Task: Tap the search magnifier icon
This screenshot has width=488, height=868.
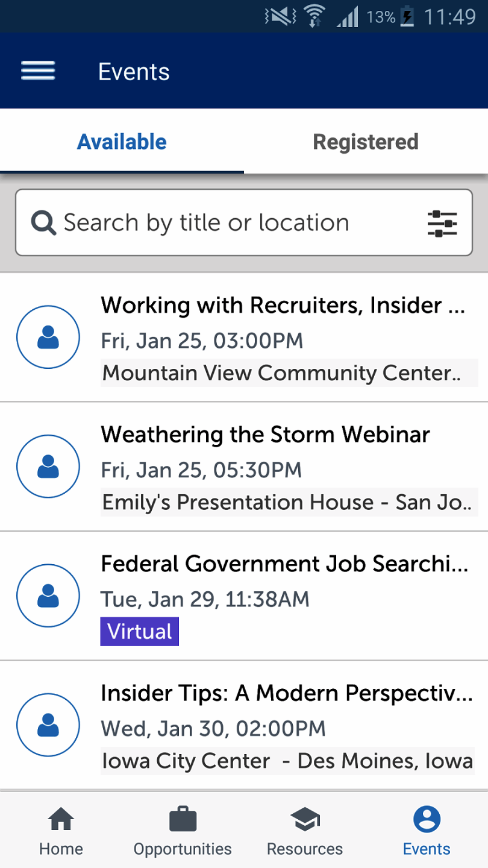Action: (43, 223)
